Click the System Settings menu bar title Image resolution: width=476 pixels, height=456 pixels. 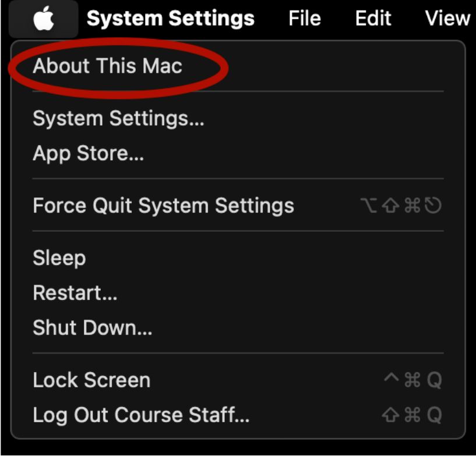tap(171, 18)
